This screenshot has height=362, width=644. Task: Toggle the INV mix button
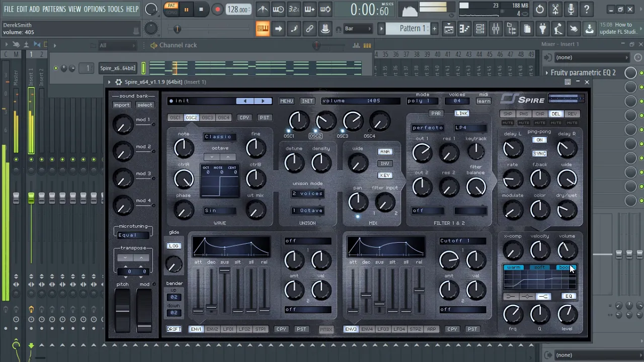point(385,163)
